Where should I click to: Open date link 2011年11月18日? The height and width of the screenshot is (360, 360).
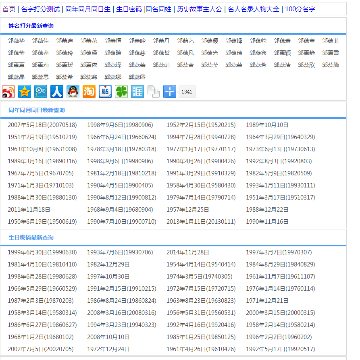coord(29,210)
